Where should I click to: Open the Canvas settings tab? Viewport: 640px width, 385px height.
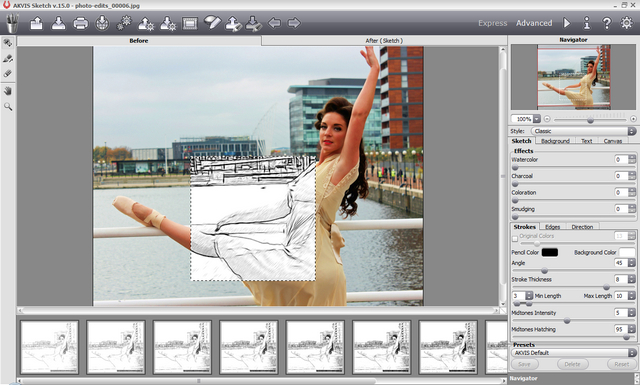613,141
